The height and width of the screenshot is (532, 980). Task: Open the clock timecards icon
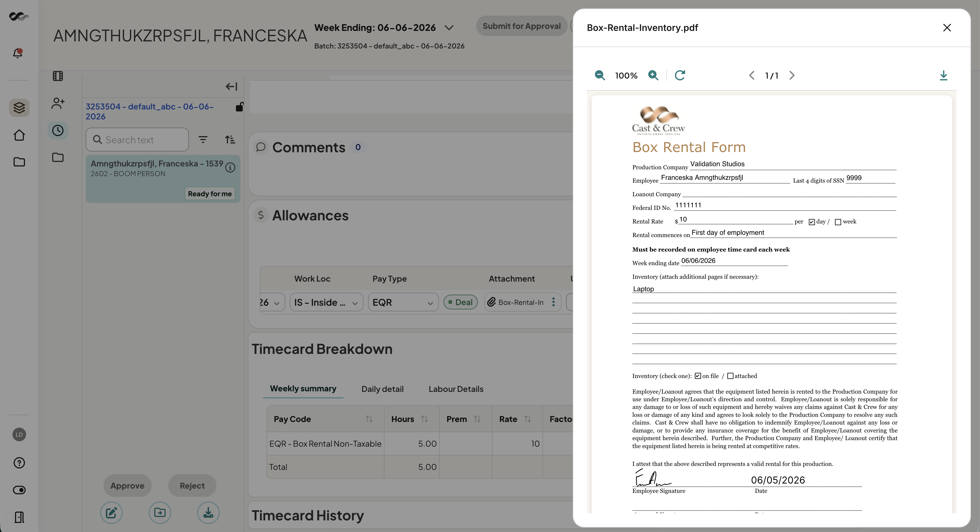pyautogui.click(x=58, y=130)
